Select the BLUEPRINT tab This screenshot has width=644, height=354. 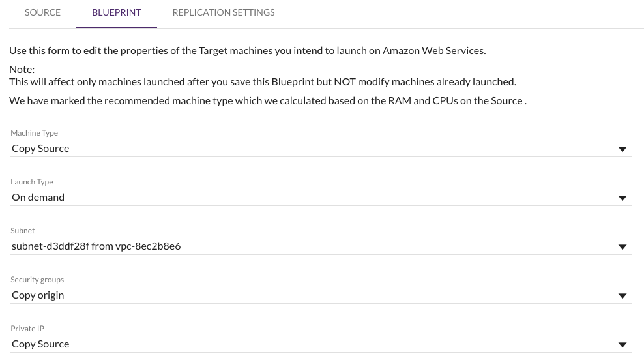point(117,13)
